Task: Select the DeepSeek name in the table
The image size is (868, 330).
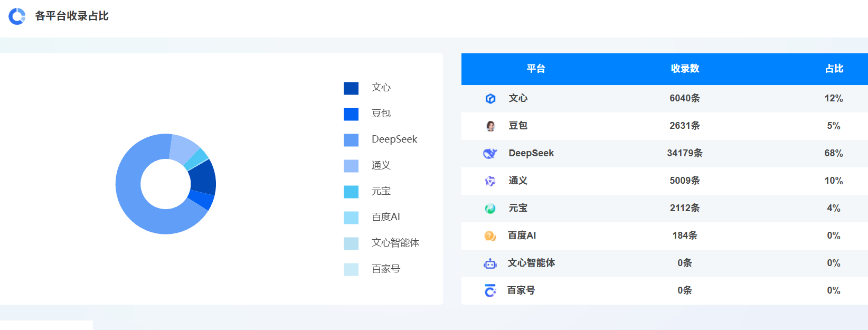Action: coord(531,153)
